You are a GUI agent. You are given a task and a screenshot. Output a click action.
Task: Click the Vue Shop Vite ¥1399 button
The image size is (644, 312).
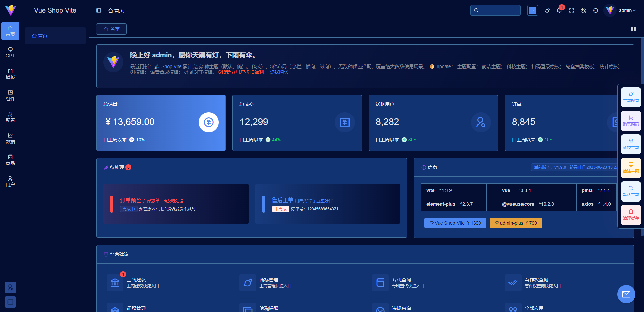pyautogui.click(x=455, y=223)
